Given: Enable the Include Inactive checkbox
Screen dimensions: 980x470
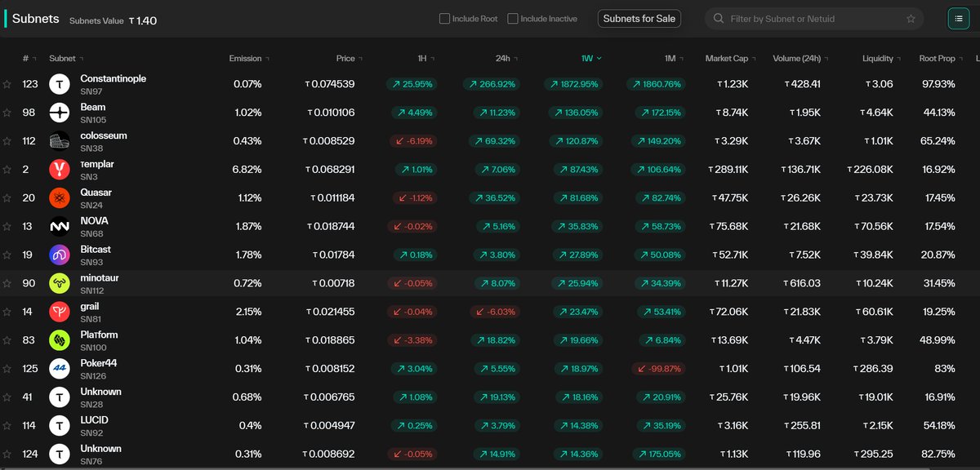Looking at the screenshot, I should [x=512, y=19].
